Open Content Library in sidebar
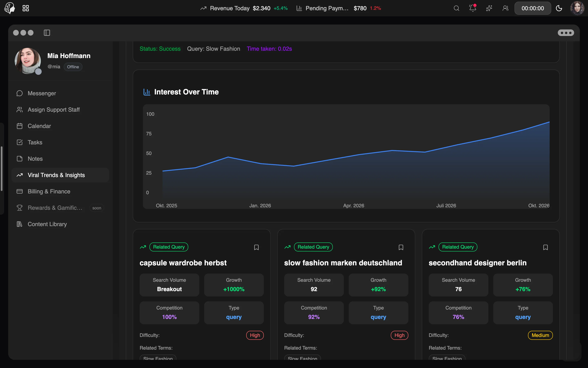This screenshot has width=588, height=368. tap(60, 224)
